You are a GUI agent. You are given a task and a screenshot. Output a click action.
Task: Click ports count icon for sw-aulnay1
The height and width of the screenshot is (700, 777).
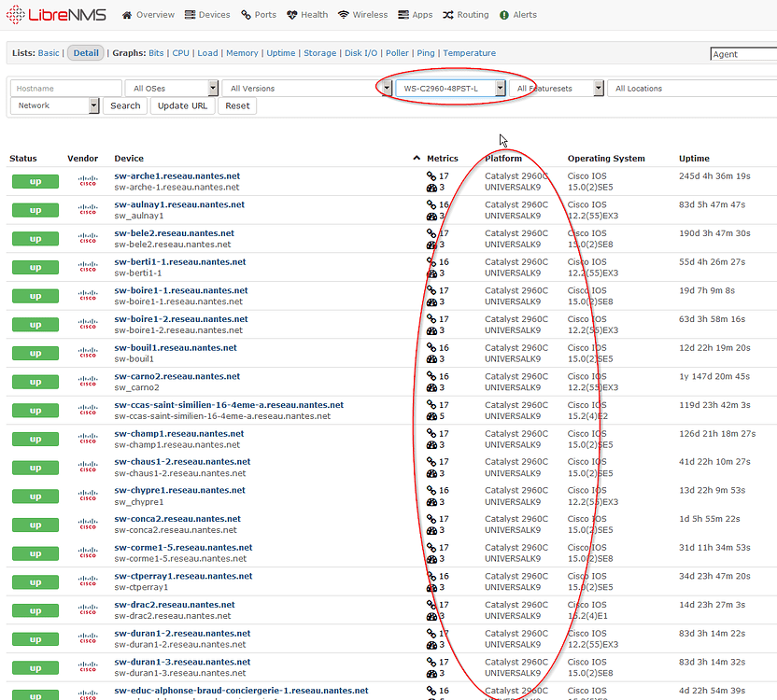[x=431, y=204]
